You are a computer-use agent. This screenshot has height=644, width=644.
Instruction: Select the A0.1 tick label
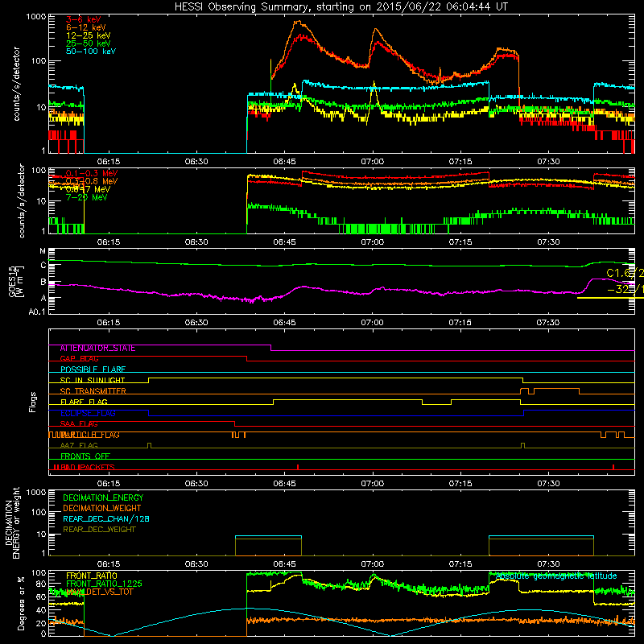coord(36,312)
